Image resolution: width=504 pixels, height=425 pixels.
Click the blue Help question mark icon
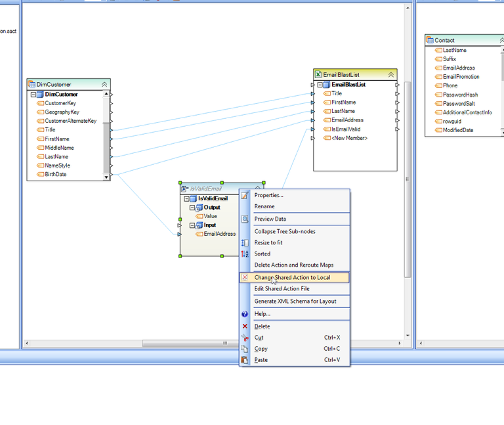pos(245,314)
